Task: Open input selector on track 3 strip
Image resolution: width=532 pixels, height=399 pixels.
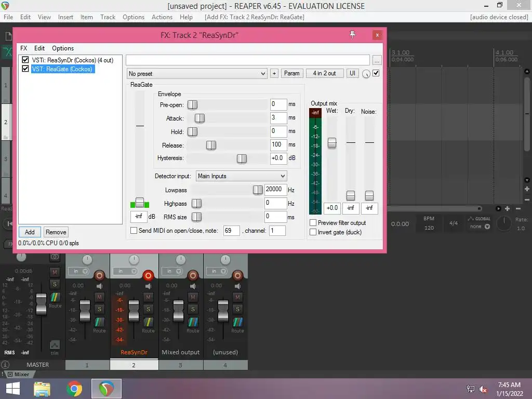Action: 172,271
